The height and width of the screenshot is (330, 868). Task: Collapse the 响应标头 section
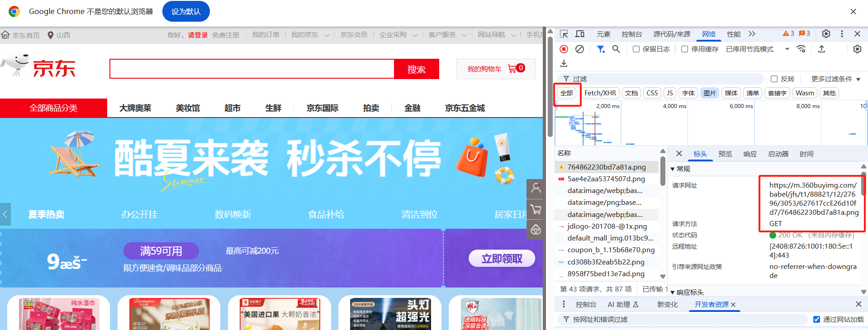click(673, 292)
